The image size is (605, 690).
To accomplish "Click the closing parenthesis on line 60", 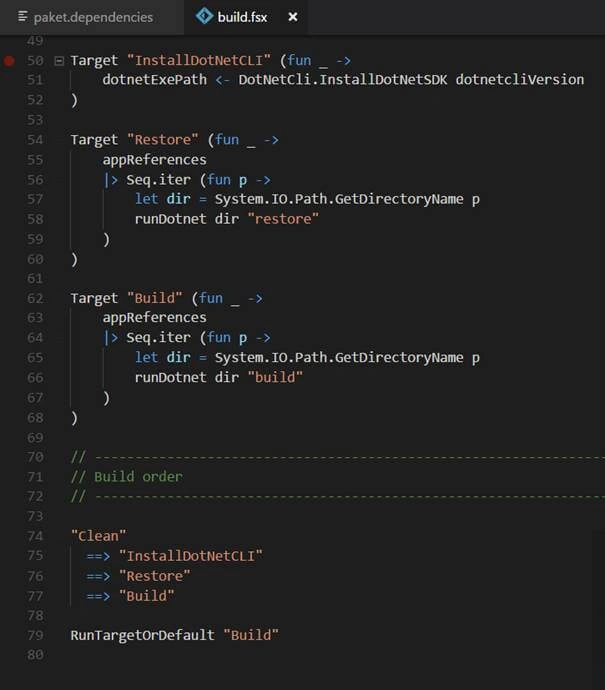I will [x=74, y=260].
